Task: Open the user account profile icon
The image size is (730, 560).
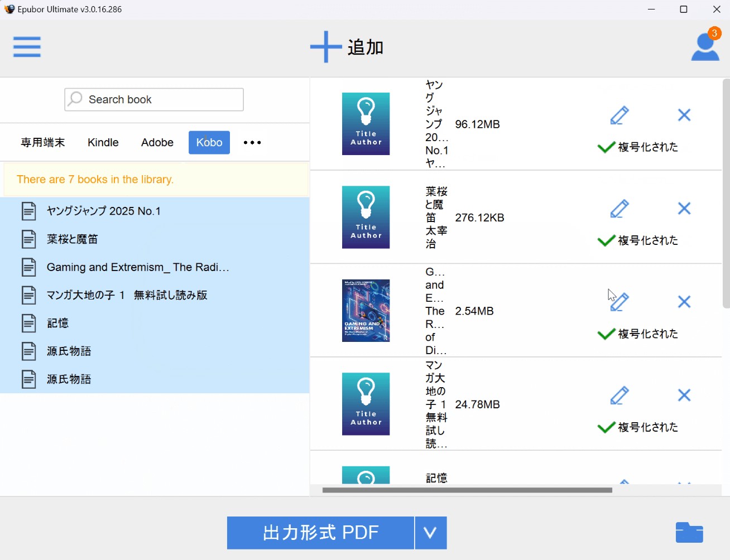Action: pyautogui.click(x=705, y=47)
